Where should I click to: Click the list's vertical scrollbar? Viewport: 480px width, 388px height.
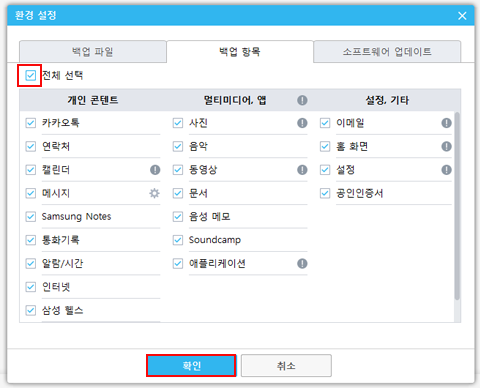point(457,206)
